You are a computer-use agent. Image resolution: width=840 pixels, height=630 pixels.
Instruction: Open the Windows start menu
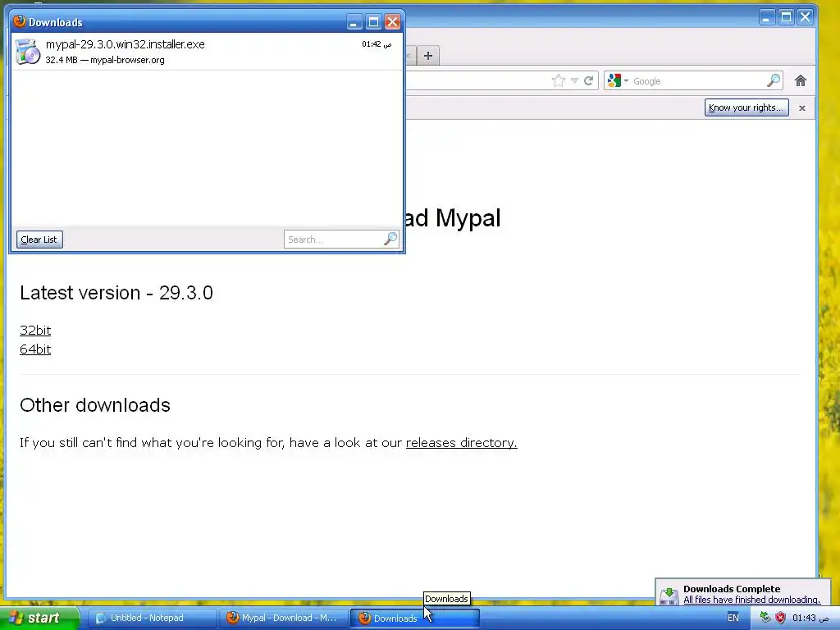coord(39,618)
